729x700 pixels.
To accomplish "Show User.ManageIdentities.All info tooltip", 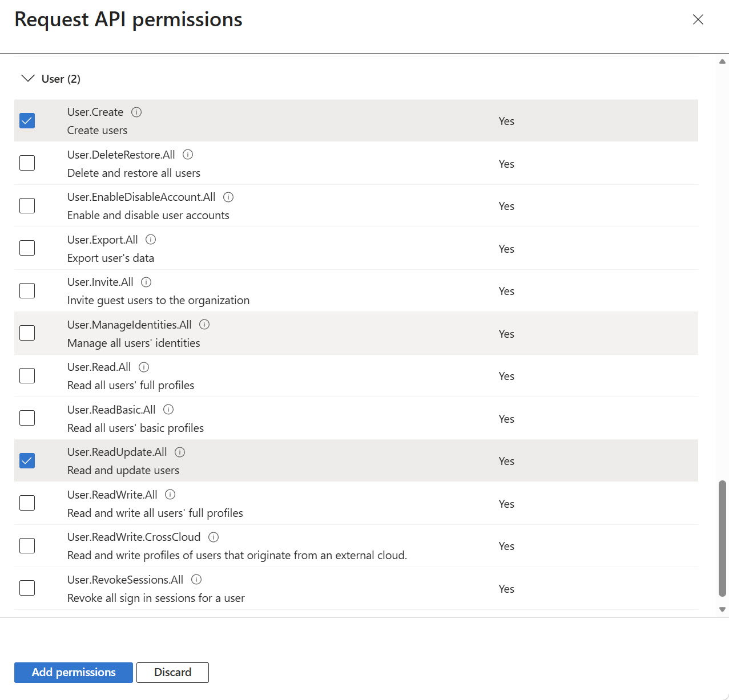I will pyautogui.click(x=204, y=325).
